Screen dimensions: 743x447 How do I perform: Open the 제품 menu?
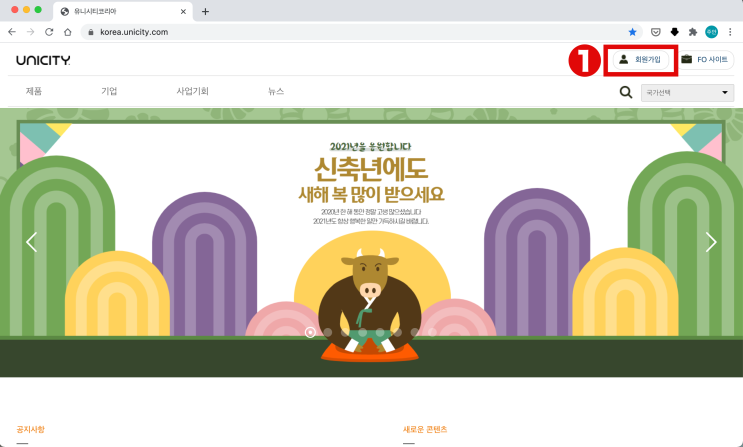[34, 91]
